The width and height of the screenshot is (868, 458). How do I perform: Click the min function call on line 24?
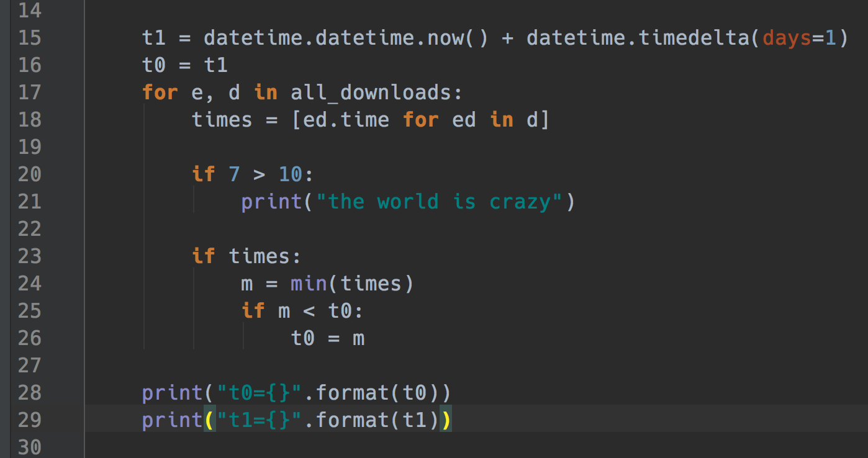point(309,284)
